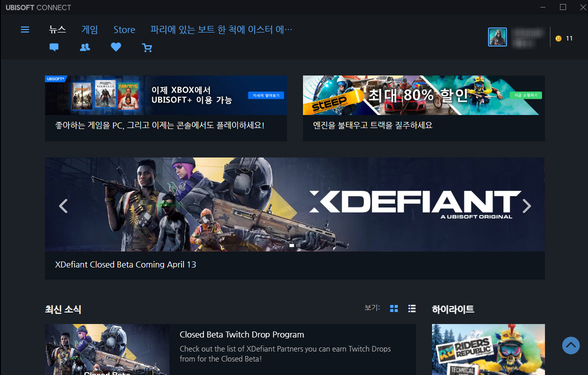Open Closed Beta Twitch Drop Program article
Image resolution: width=588 pixels, height=375 pixels.
coord(242,334)
